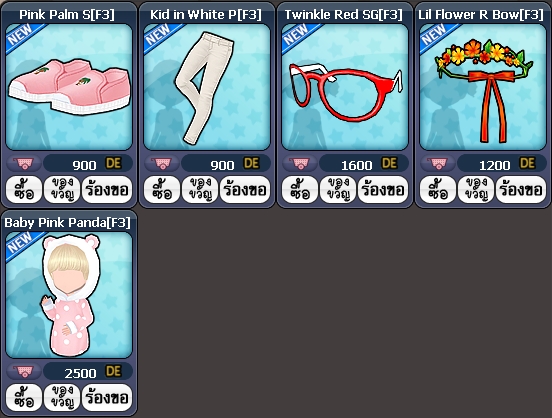Screen dimensions: 552x418
Task: Select the Baby Pink Panda outfit thumbnail
Action: pyautogui.click(x=69, y=295)
